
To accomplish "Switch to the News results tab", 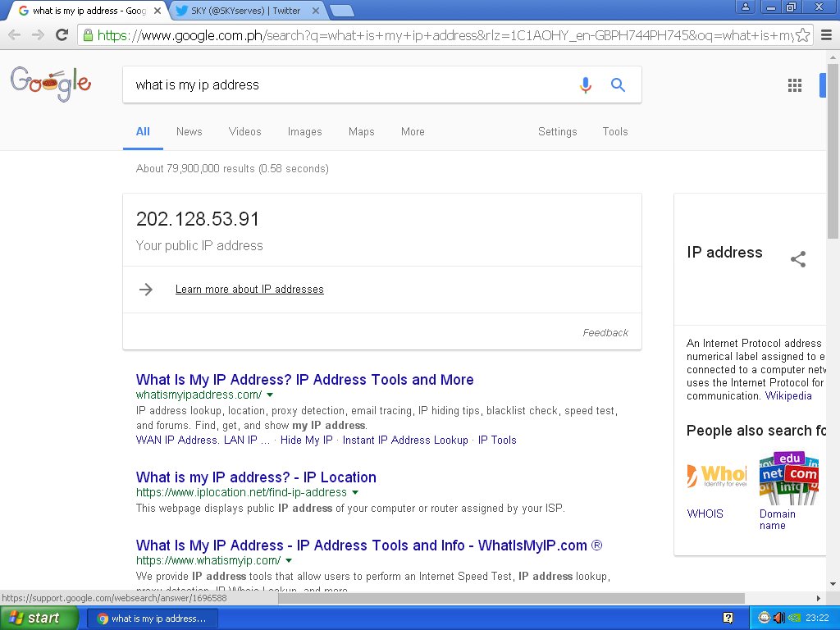I will 189,132.
